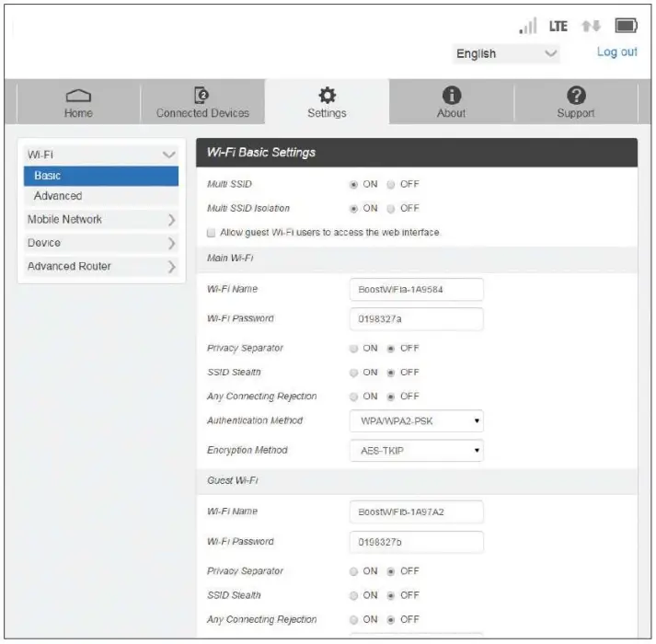656x644 pixels.
Task: Click the battery status icon
Action: point(627,26)
